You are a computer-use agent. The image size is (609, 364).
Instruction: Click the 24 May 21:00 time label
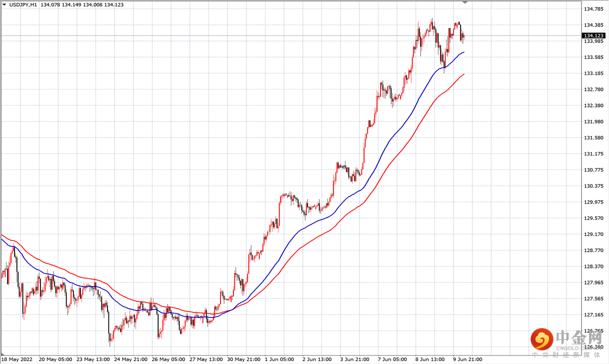click(x=130, y=359)
